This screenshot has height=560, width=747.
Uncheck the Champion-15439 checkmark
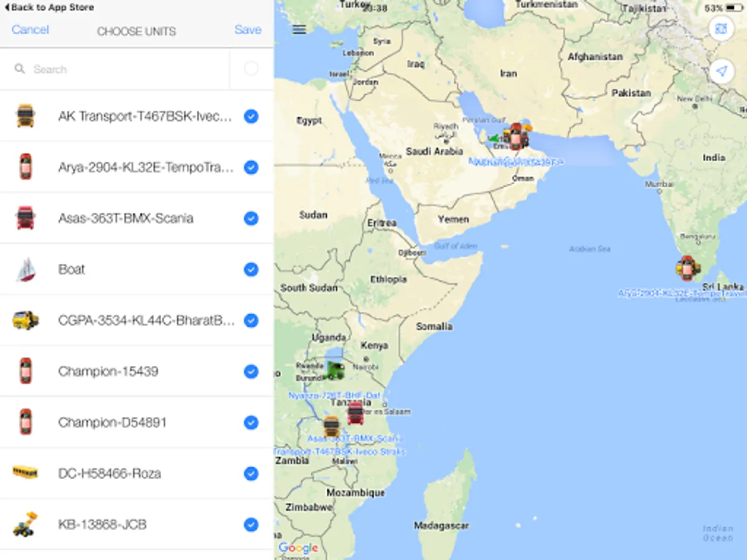click(251, 371)
